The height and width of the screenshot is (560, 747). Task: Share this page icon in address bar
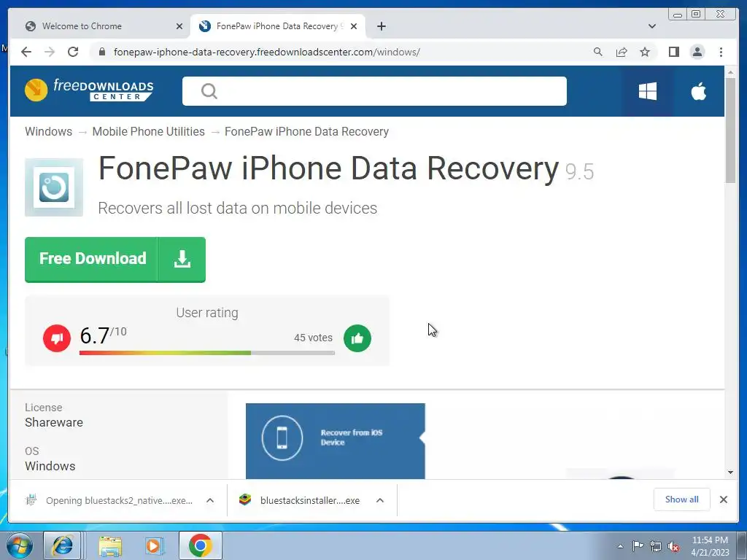pyautogui.click(x=622, y=52)
